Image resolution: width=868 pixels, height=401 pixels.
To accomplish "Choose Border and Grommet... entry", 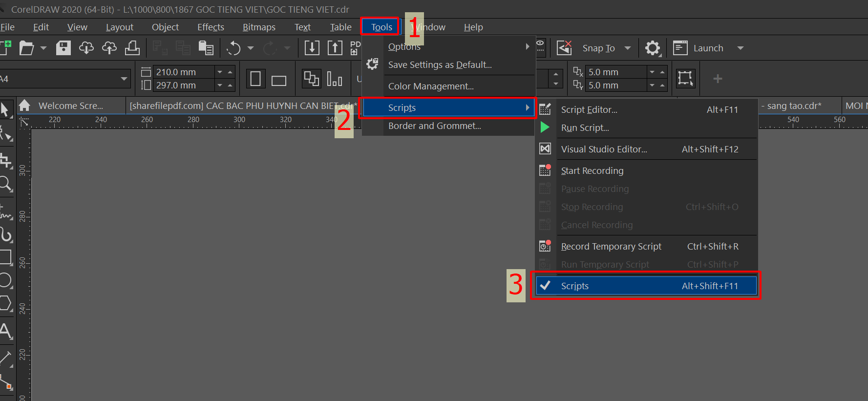I will pos(448,126).
